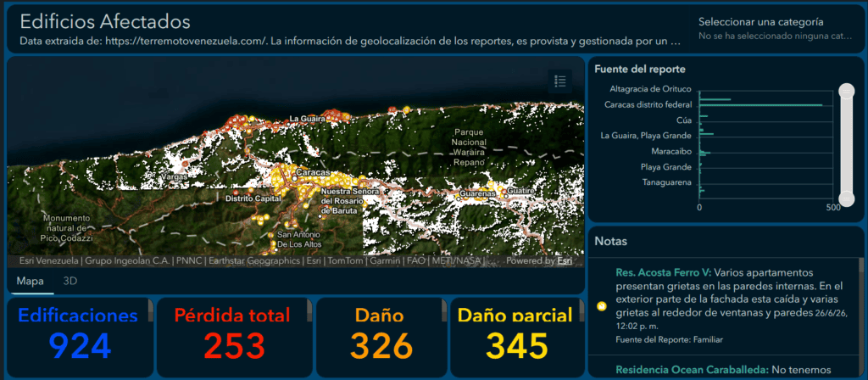Viewport: 868px width, 380px height.
Task: Select the Res. Acosta Ferro V note
Action: (x=724, y=306)
